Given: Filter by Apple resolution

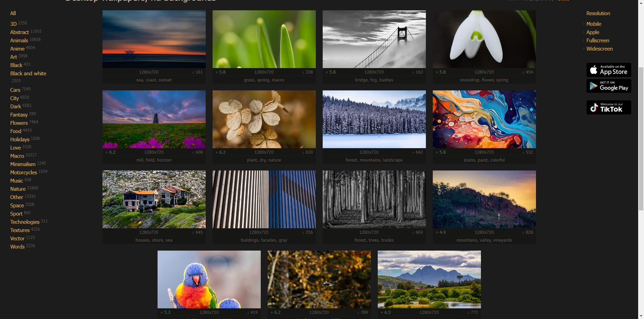Looking at the screenshot, I should 593,32.
